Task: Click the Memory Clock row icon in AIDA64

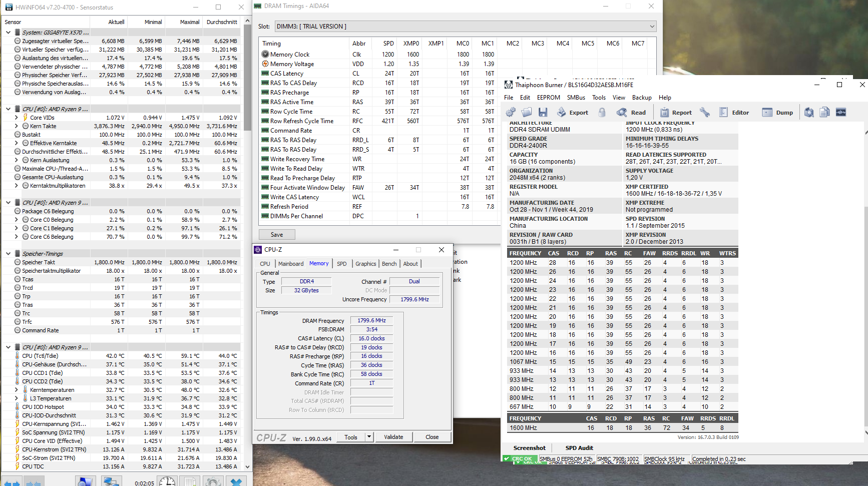Action: click(265, 54)
